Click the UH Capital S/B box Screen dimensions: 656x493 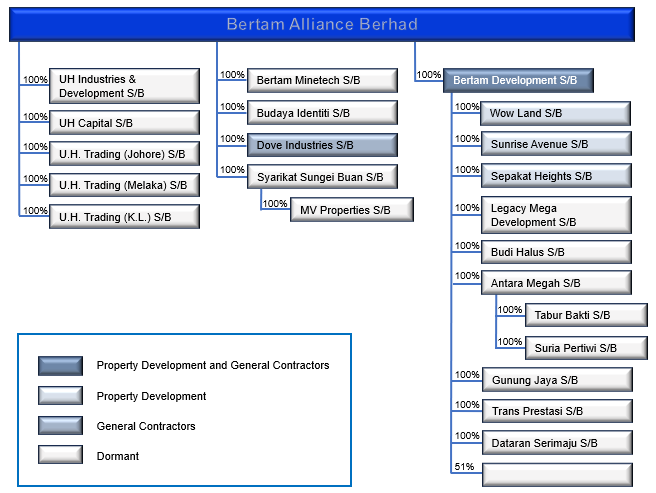[x=124, y=123]
